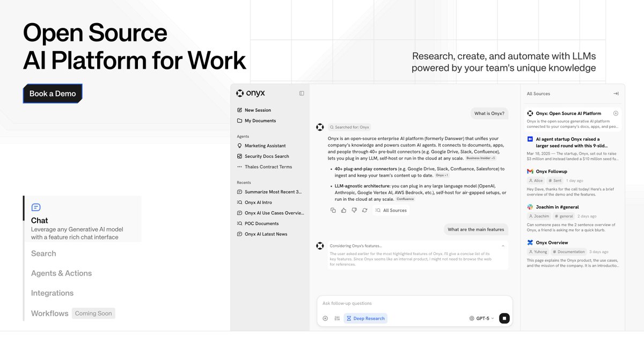Click the plus attach icon in chat input
This screenshot has width=644, height=349.
pos(325,318)
